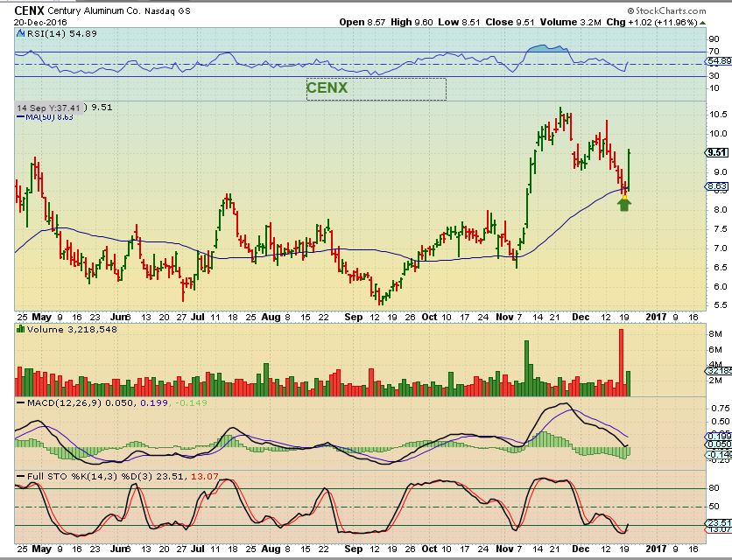Click the Nasdaq GS exchange label

(167, 10)
